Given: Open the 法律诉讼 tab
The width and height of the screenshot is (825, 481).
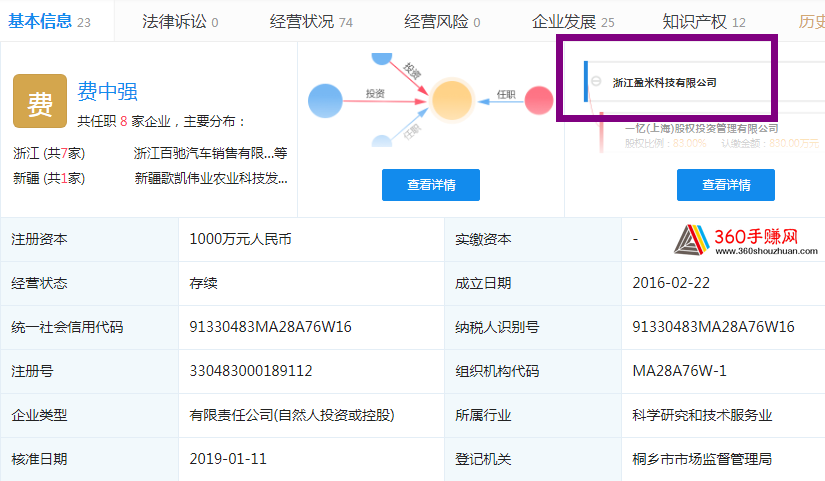Looking at the screenshot, I should pos(180,22).
